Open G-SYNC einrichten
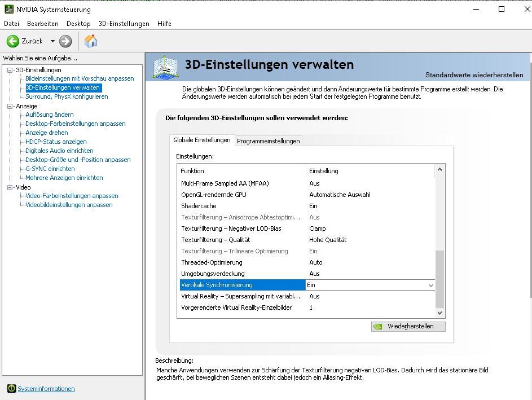Viewport: 532px width, 400px height. [x=50, y=169]
